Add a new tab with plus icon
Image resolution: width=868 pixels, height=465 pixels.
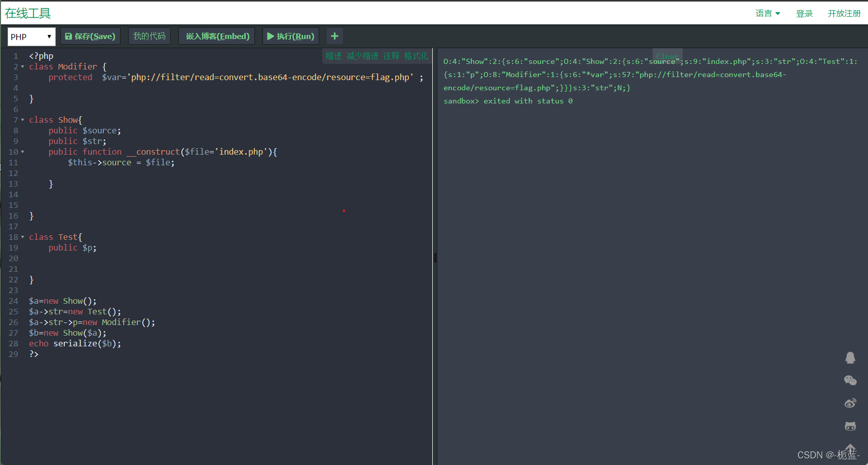click(x=334, y=37)
